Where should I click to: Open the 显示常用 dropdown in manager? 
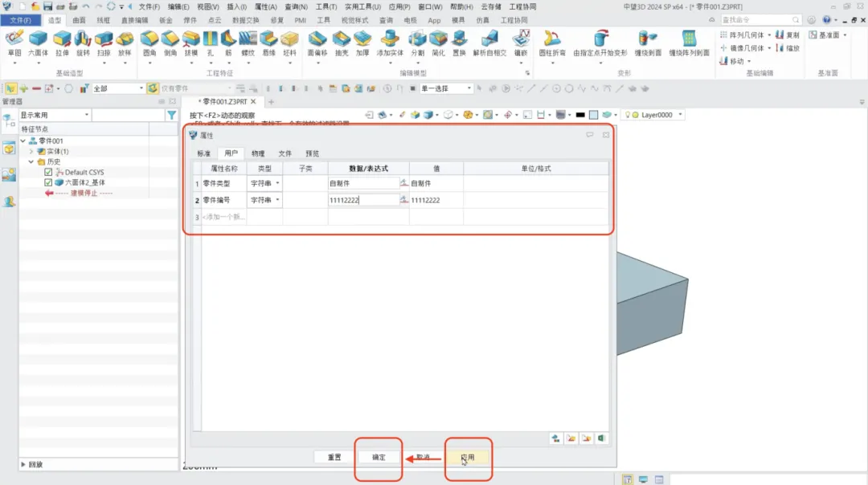tap(54, 116)
